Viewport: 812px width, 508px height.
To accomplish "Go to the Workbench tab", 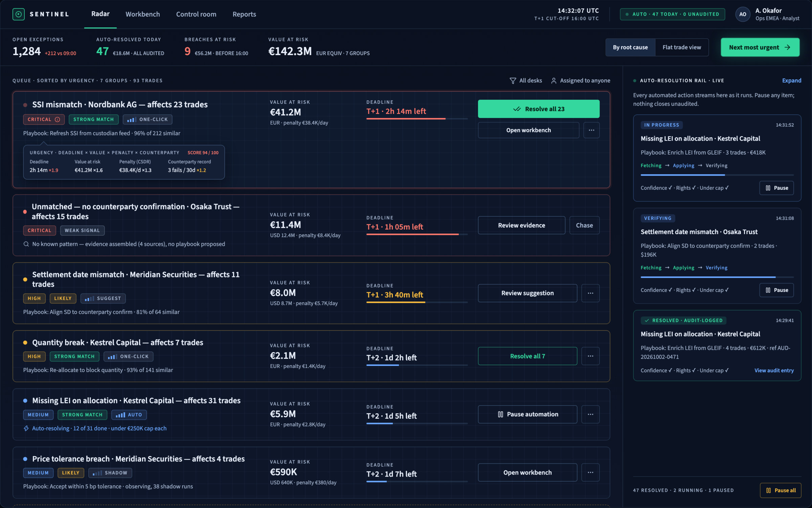I will (143, 14).
